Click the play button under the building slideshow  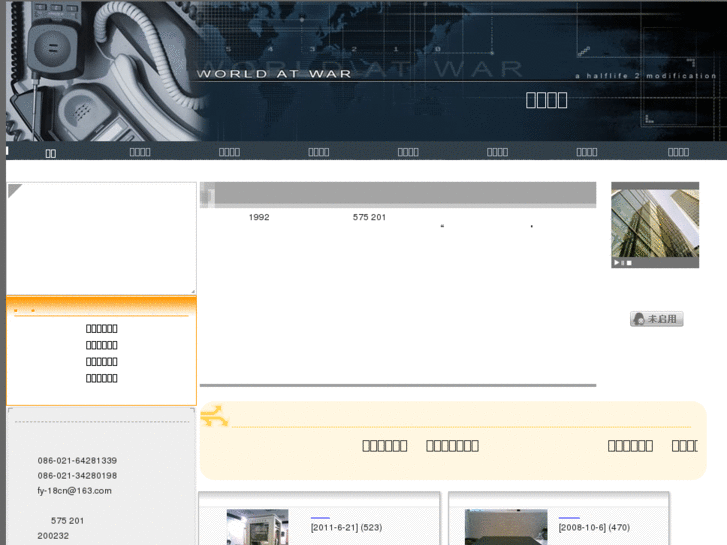pos(616,263)
